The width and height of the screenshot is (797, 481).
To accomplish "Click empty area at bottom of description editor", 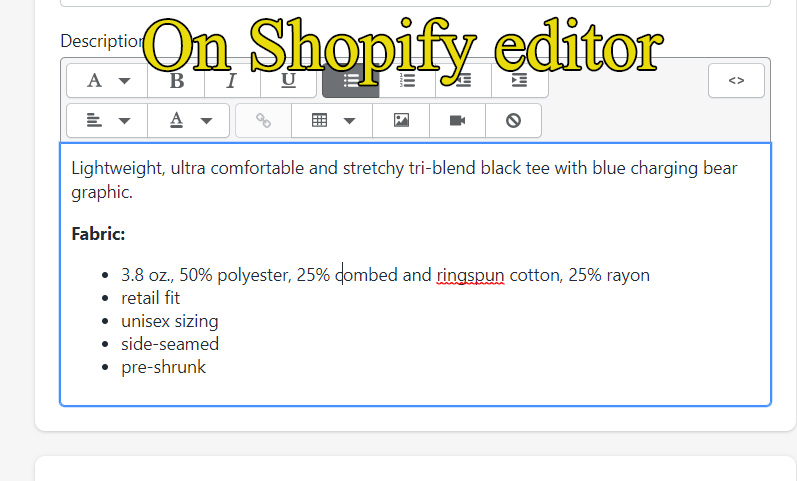I will (x=415, y=392).
